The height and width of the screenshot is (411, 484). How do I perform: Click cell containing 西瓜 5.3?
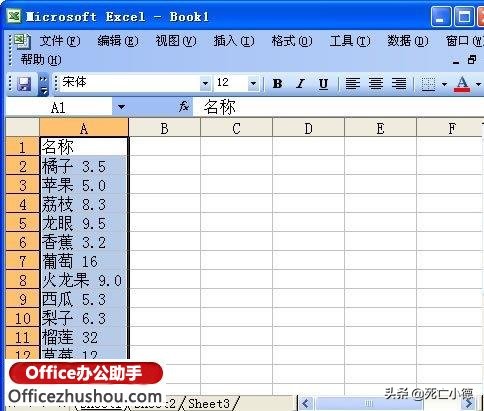tap(84, 299)
